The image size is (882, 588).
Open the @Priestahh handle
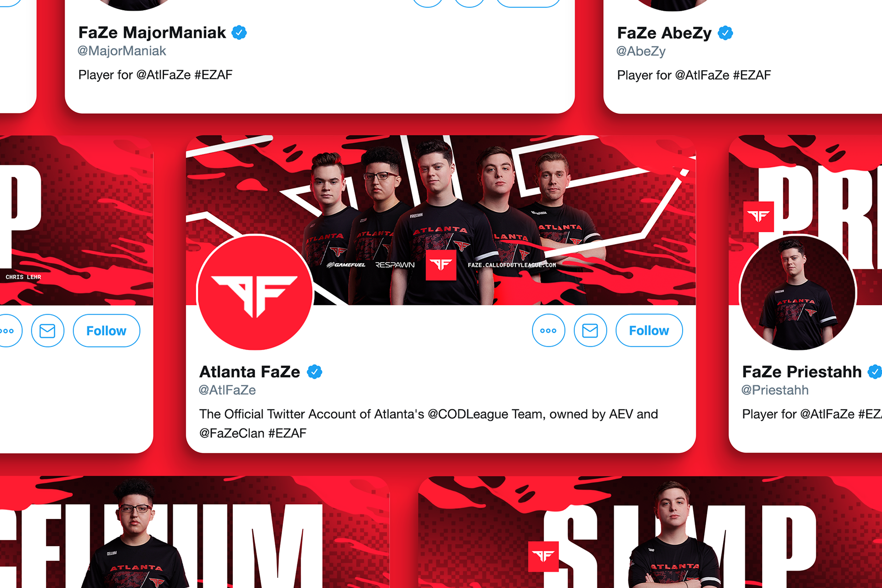click(775, 390)
